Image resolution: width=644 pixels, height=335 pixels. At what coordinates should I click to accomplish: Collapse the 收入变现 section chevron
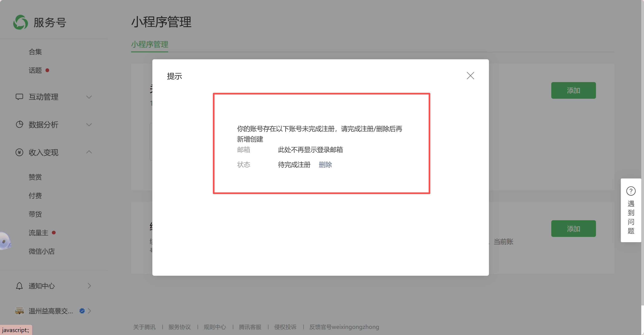[89, 152]
